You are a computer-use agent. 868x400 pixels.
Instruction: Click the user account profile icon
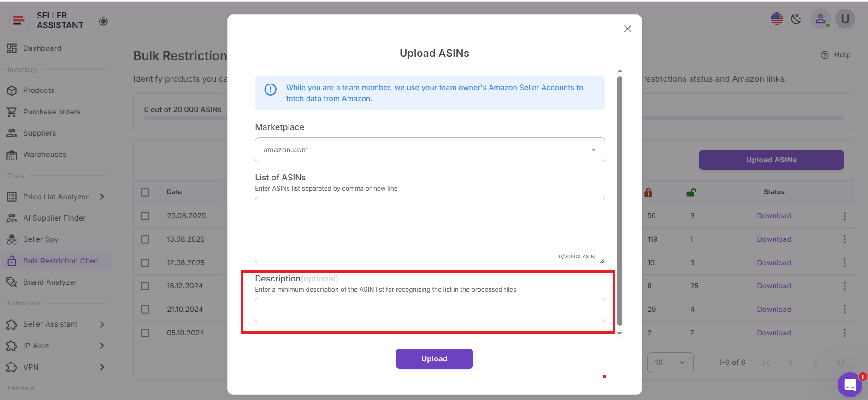[820, 19]
